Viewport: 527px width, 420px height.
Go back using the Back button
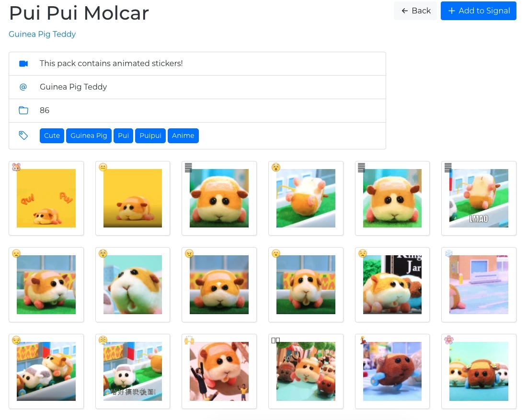pos(415,11)
